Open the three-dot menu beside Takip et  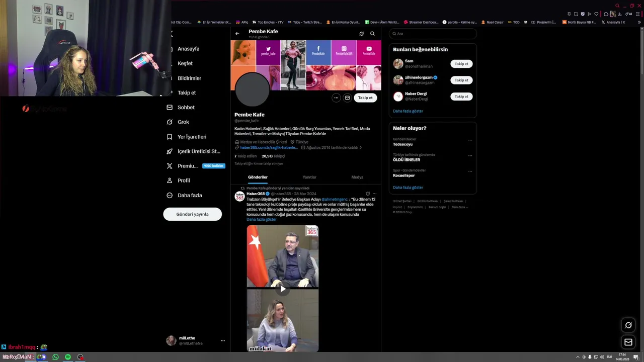(x=336, y=98)
